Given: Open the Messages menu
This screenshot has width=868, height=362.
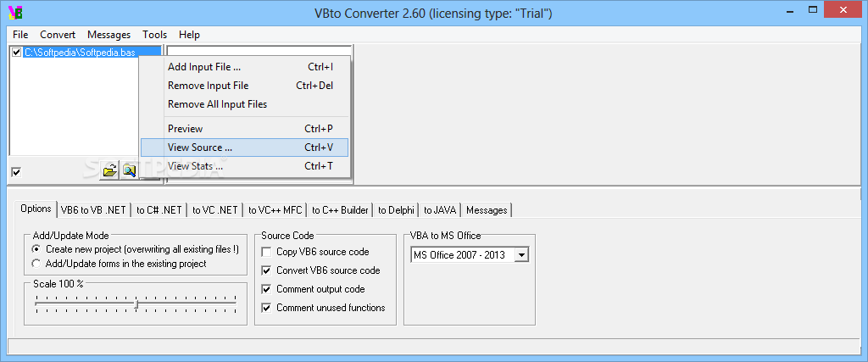Looking at the screenshot, I should [x=109, y=34].
